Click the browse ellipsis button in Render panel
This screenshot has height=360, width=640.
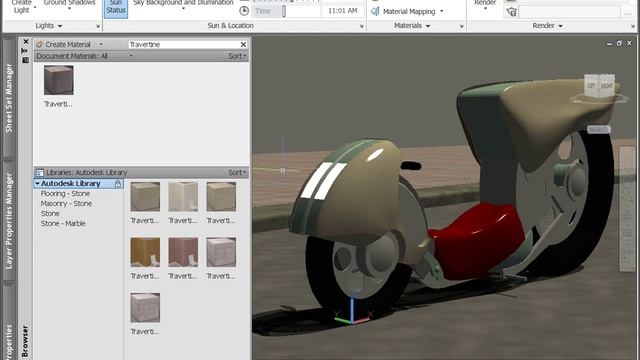tap(628, 13)
